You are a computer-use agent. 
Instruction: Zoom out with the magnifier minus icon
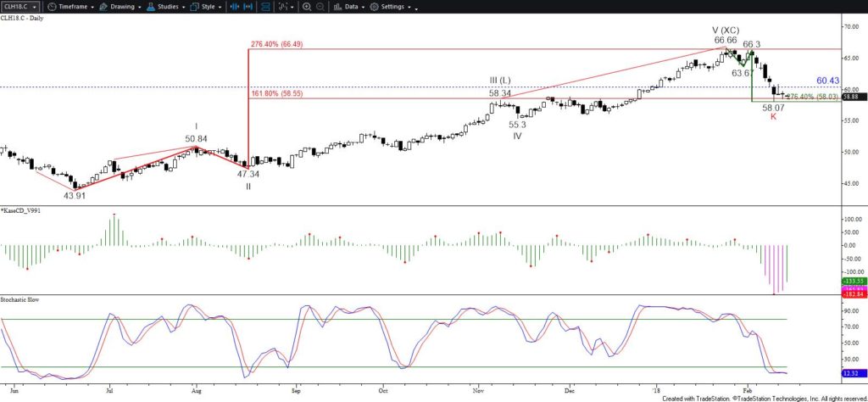click(320, 7)
